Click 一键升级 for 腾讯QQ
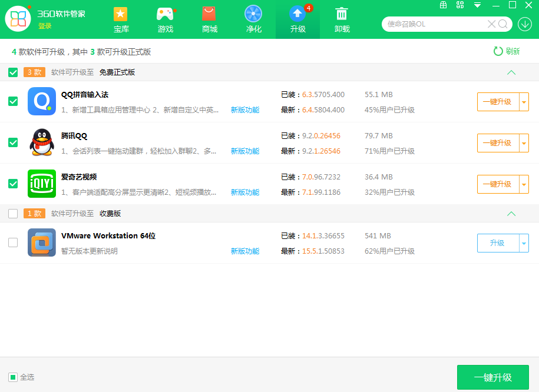Image resolution: width=539 pixels, height=392 pixels. pyautogui.click(x=498, y=143)
